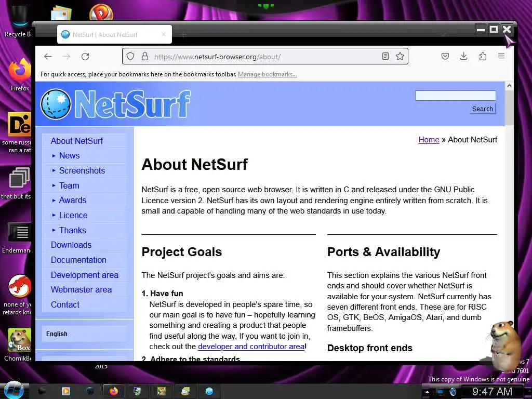Click the 9:47 AM taskbar clock
The image size is (532, 399).
pyautogui.click(x=492, y=392)
